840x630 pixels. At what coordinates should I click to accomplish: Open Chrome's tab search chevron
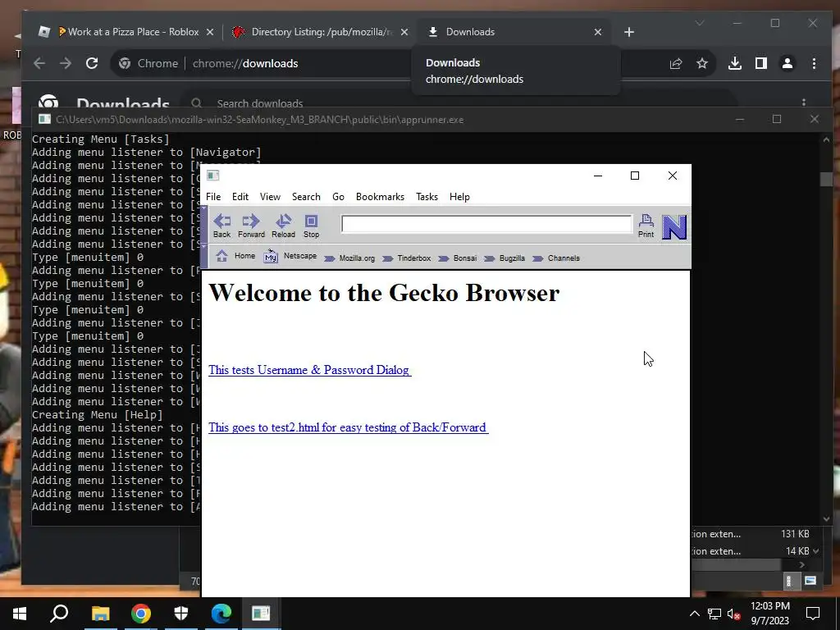(700, 23)
